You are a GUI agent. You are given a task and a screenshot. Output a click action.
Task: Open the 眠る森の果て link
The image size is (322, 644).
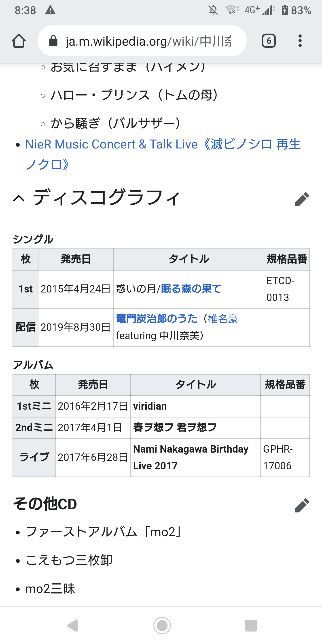click(191, 289)
